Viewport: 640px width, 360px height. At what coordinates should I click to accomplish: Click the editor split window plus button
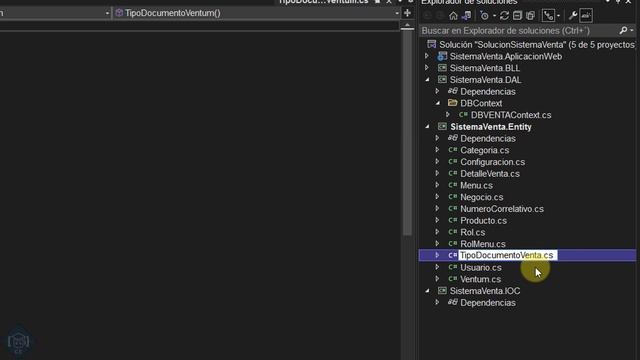pos(407,13)
